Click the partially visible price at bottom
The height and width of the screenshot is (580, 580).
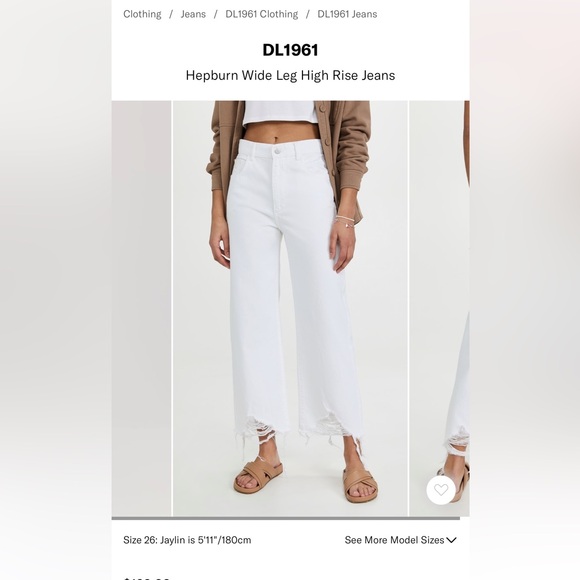(146, 578)
